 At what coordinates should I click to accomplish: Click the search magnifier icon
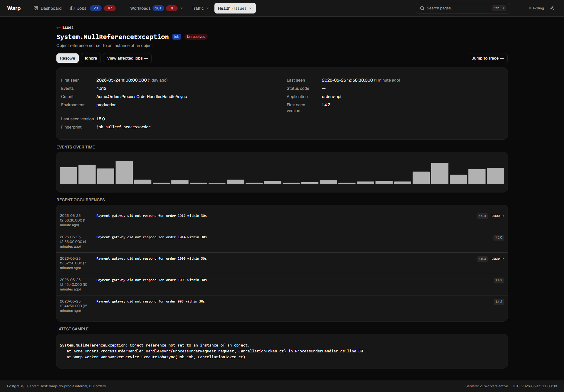tap(422, 8)
